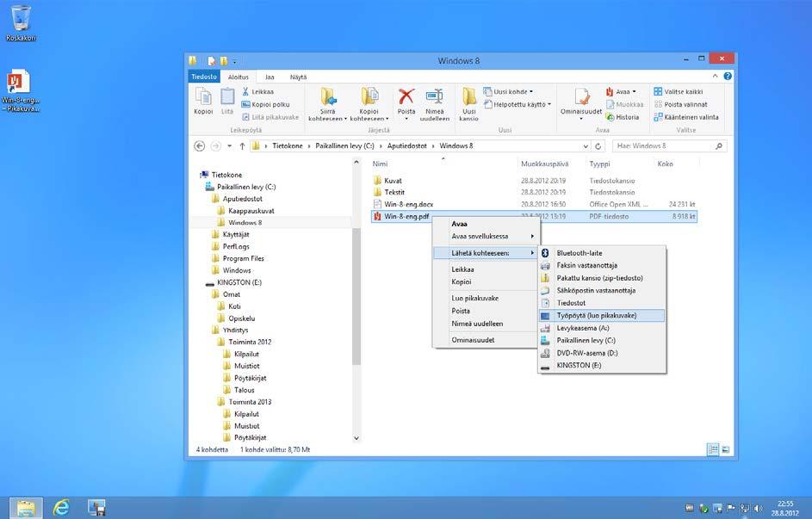812x519 pixels.
Task: Switch to details view icon in status bar
Action: pyautogui.click(x=713, y=449)
